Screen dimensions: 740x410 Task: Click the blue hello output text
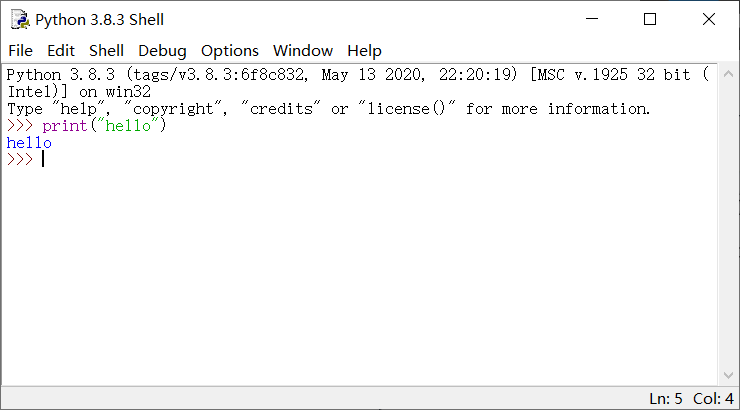point(29,142)
